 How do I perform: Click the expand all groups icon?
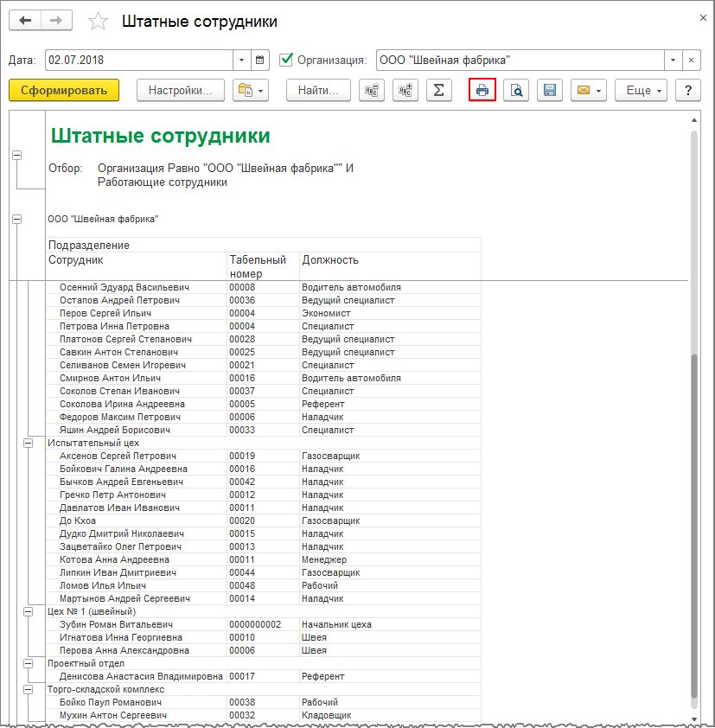[x=405, y=90]
